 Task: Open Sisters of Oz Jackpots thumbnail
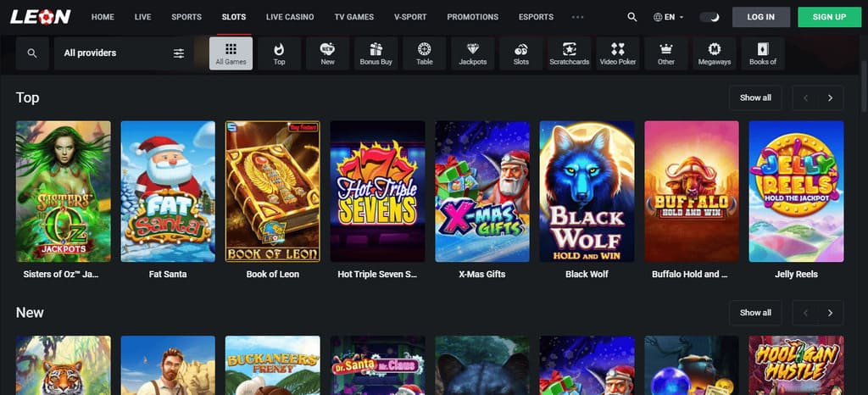point(63,192)
